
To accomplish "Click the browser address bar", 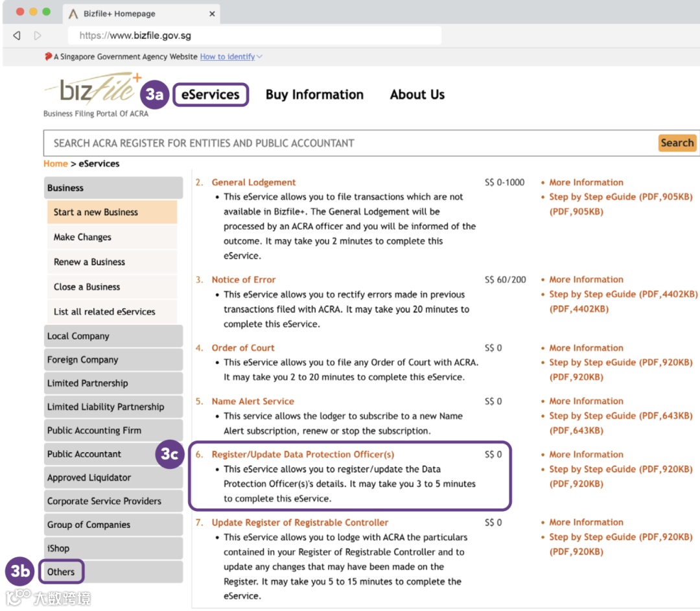I will click(x=255, y=35).
